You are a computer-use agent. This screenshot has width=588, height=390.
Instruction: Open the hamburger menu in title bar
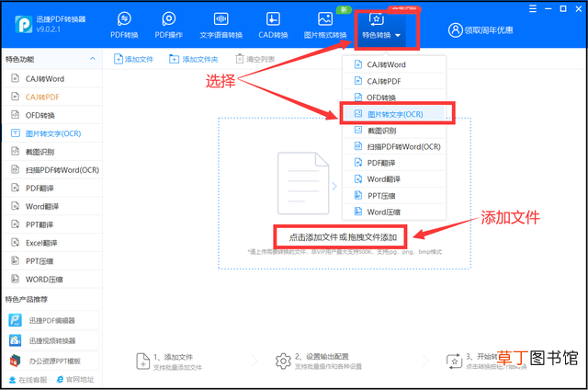click(533, 8)
